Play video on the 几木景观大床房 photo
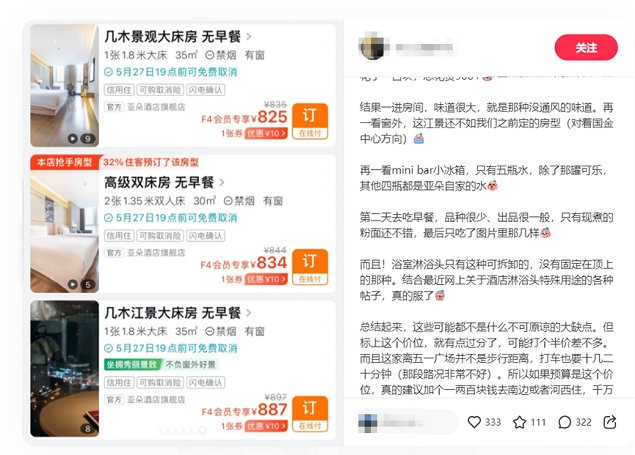 point(72,139)
